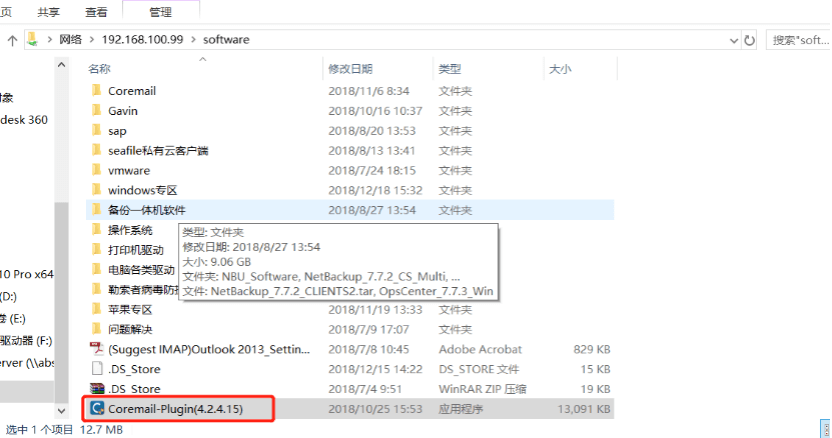Click the WinRAR ZIP 压缩 type cell
832x438 pixels.
click(482, 389)
